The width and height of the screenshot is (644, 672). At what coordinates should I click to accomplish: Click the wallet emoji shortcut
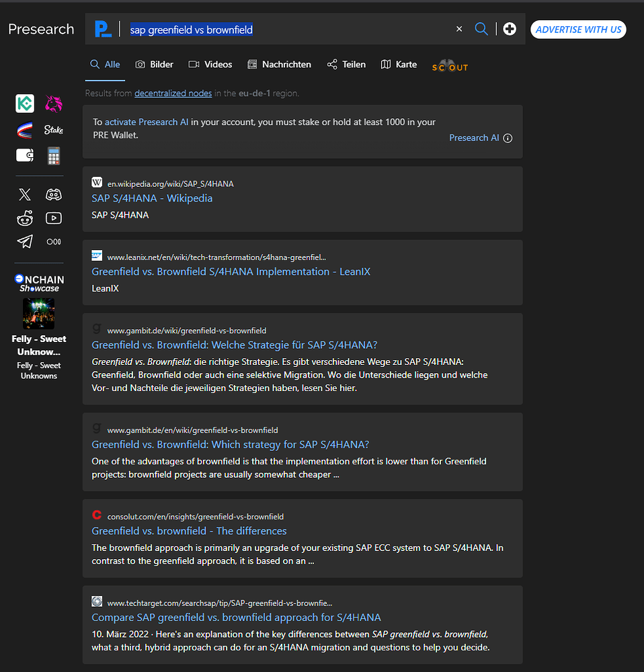click(x=24, y=155)
